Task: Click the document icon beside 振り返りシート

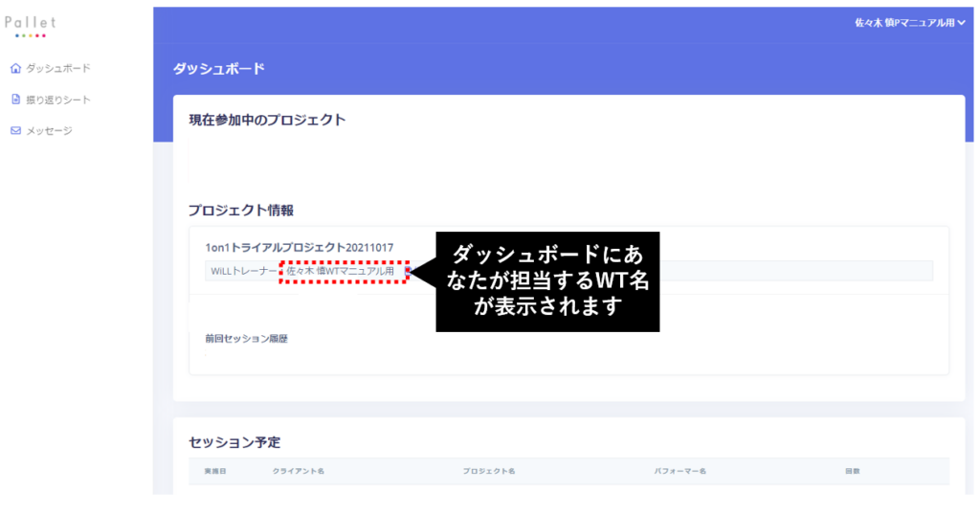Action: (15, 99)
